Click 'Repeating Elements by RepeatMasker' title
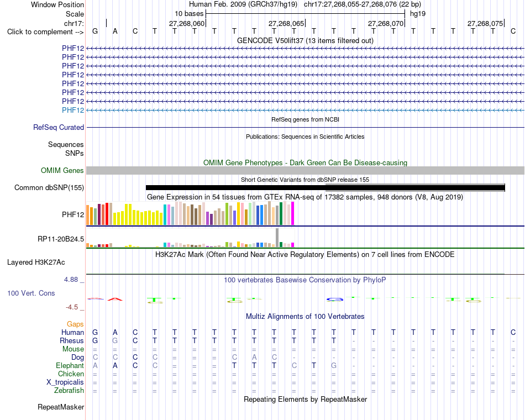This screenshot has height=420, width=525. [305, 399]
